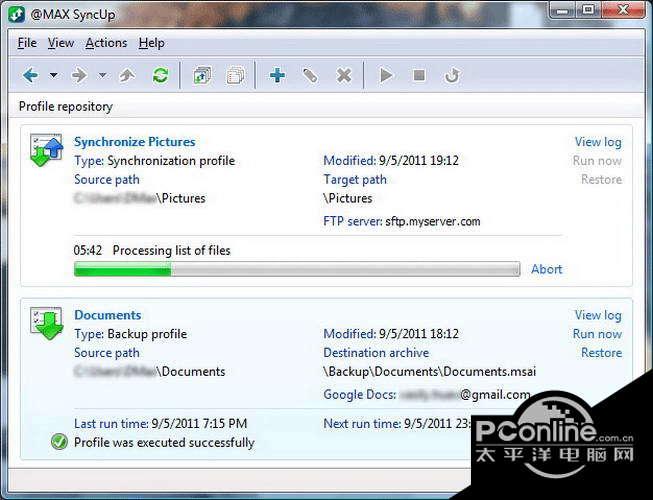Screen dimensions: 653x500
Task: Click the gray Forward arrow
Action: pos(79,75)
